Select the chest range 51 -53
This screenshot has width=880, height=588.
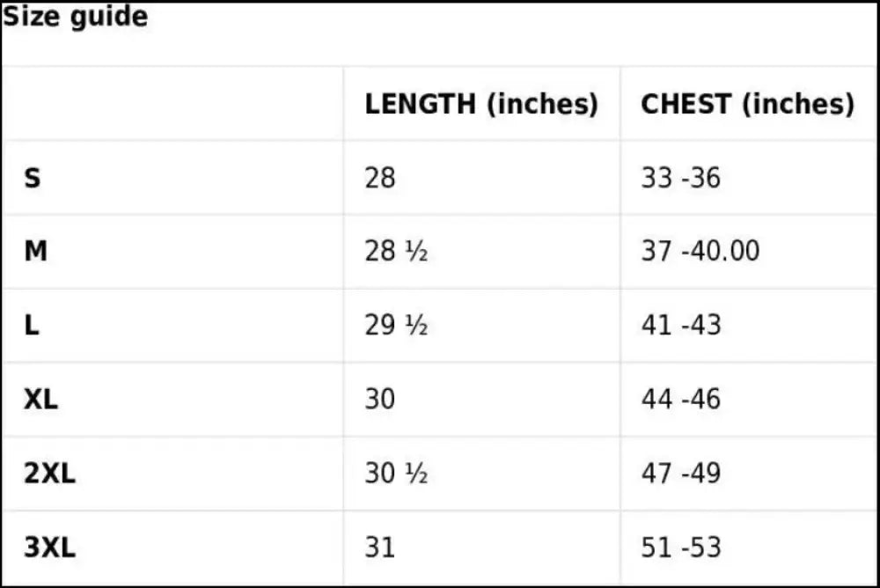click(680, 548)
